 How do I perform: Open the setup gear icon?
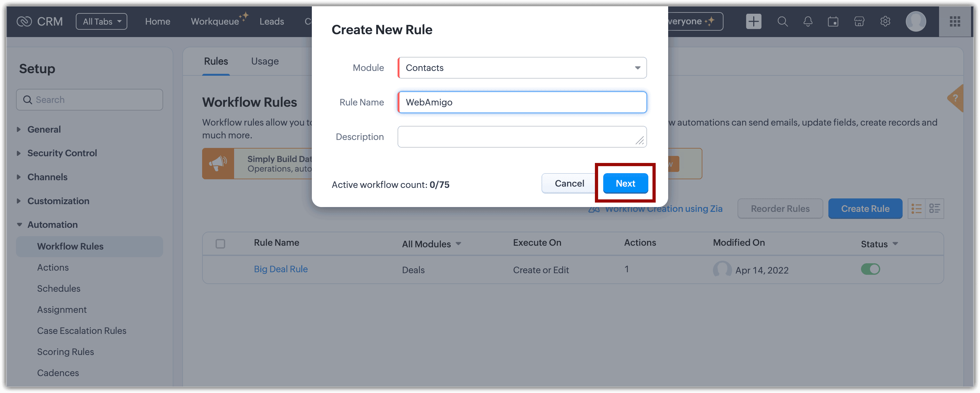pos(885,21)
